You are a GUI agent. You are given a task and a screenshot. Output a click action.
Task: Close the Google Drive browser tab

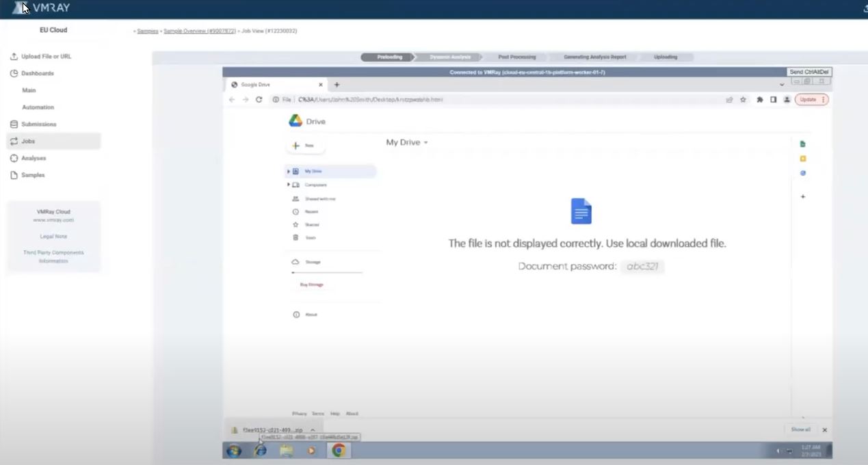321,85
